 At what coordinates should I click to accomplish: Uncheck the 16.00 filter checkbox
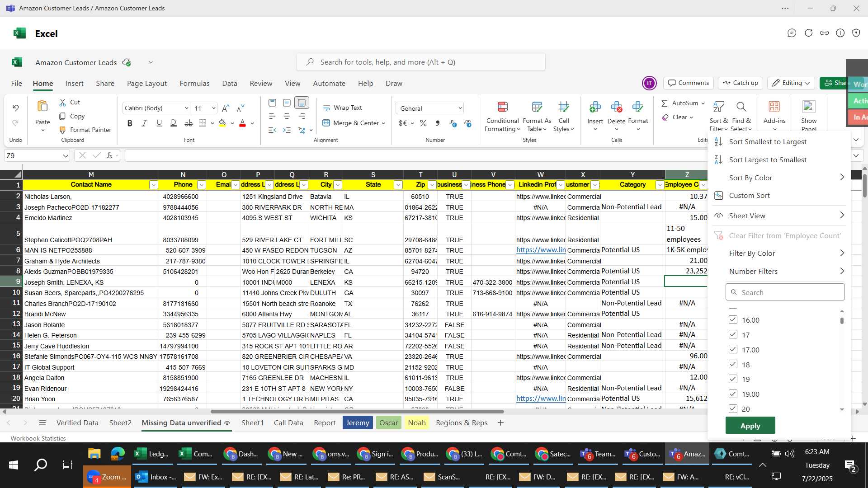point(733,320)
